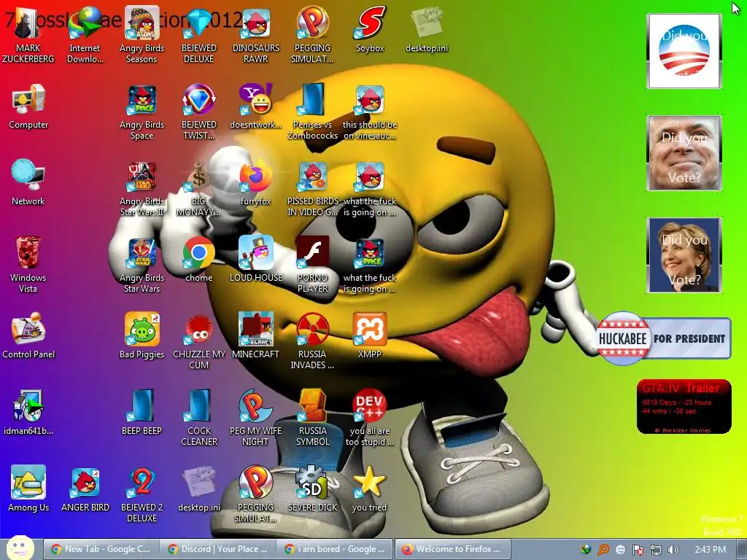Switch to i am bored - Google taskbar button

click(x=335, y=549)
